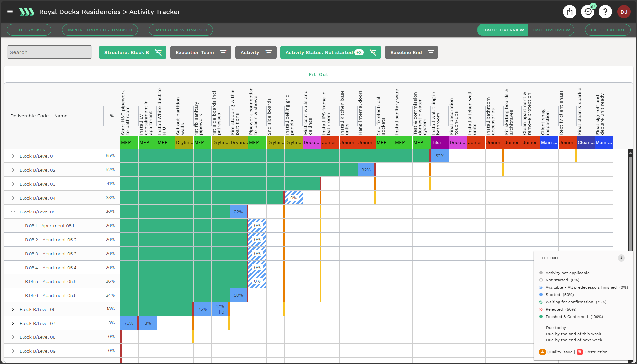Clear the Structure: Block B filter icon
This screenshot has height=364, width=637.
click(x=158, y=52)
